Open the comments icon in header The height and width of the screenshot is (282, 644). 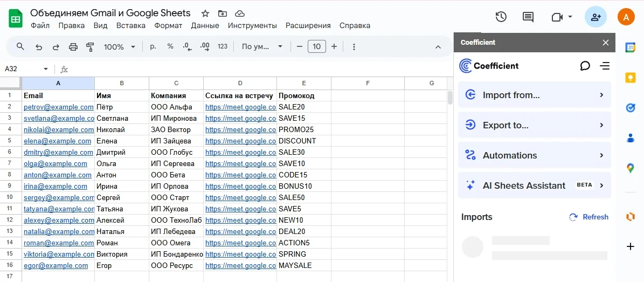[x=528, y=17]
